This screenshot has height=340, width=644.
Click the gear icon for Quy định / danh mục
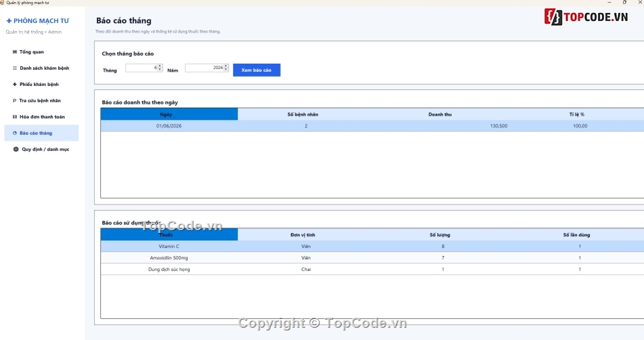tap(16, 149)
